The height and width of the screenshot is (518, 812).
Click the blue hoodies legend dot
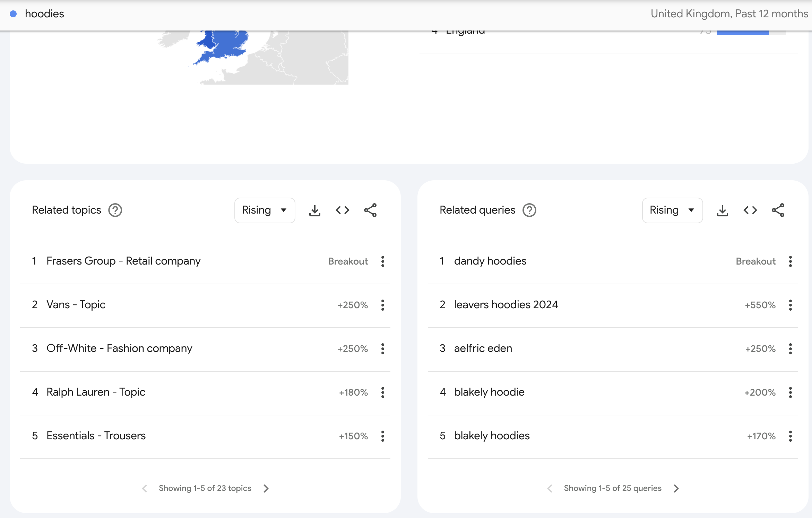click(13, 14)
